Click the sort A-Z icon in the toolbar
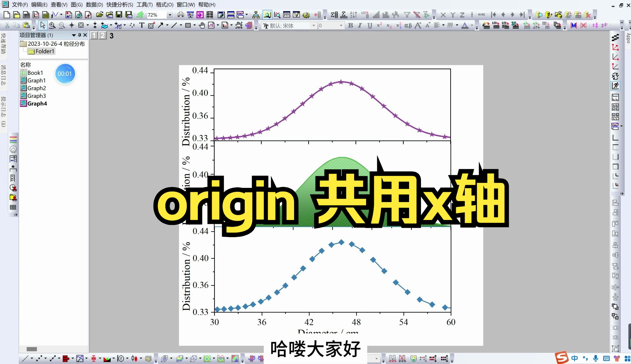The width and height of the screenshot is (631, 364). pos(353,15)
